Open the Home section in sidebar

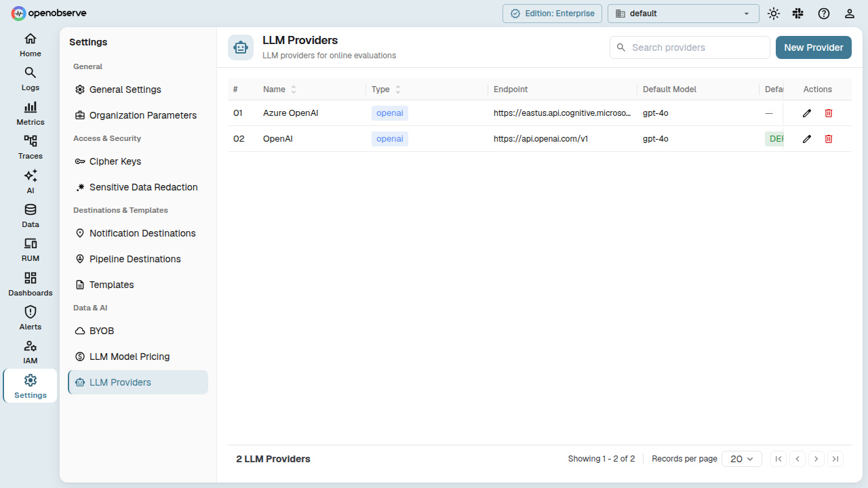click(x=30, y=45)
